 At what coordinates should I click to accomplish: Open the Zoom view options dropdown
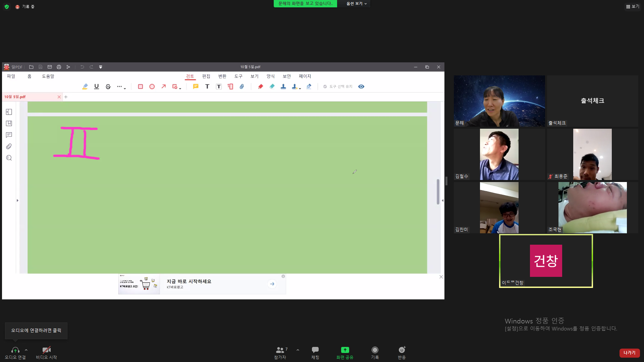point(357,4)
